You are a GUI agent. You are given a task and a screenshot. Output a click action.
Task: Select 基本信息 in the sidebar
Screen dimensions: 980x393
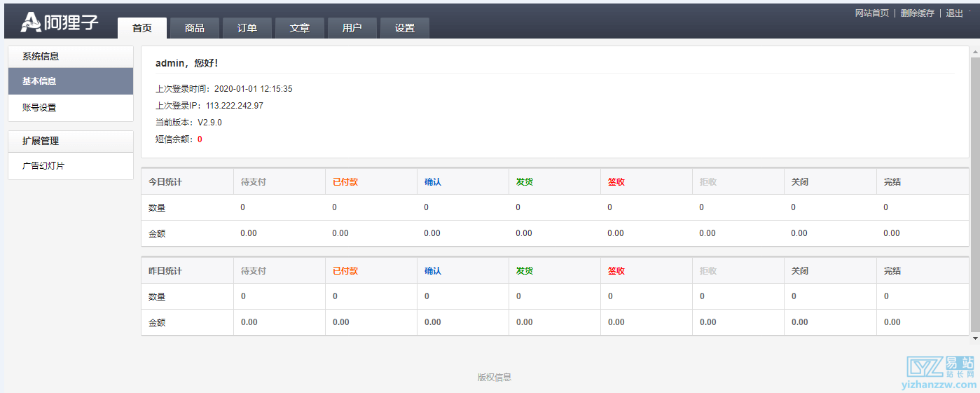click(70, 81)
